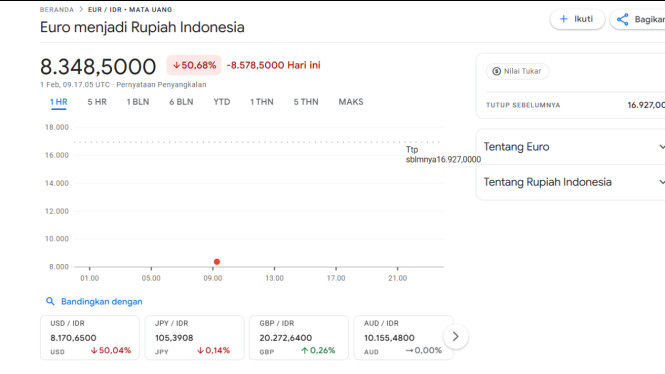Open the BERANDA breadcrumb link
This screenshot has width=665, height=374.
tap(57, 9)
